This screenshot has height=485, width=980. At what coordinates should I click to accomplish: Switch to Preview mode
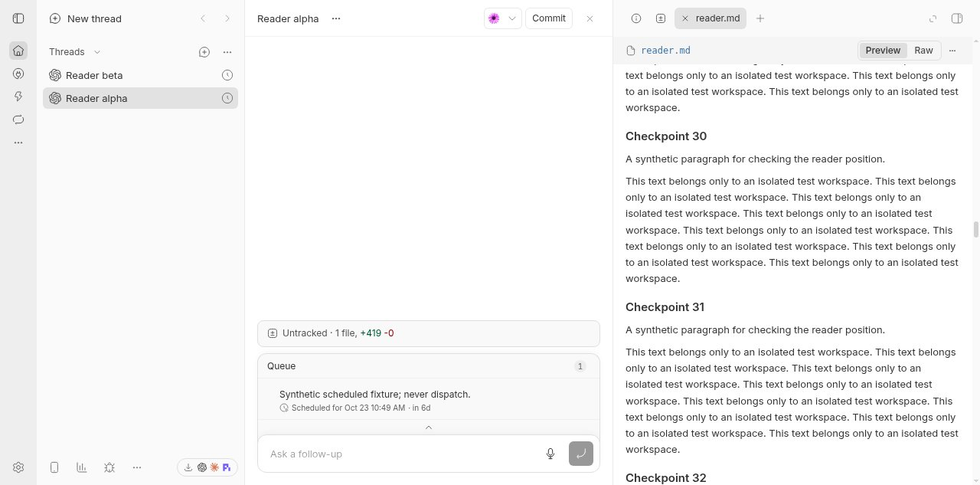click(883, 51)
